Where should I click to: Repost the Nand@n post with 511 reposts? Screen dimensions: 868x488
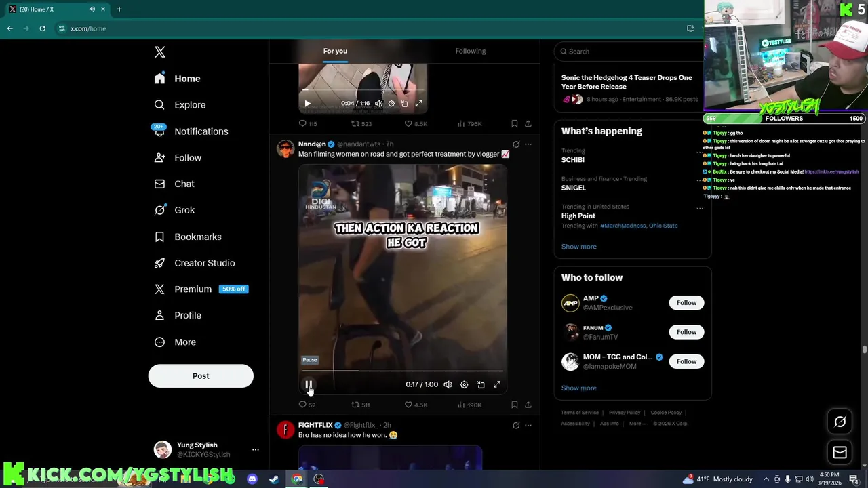click(x=360, y=405)
